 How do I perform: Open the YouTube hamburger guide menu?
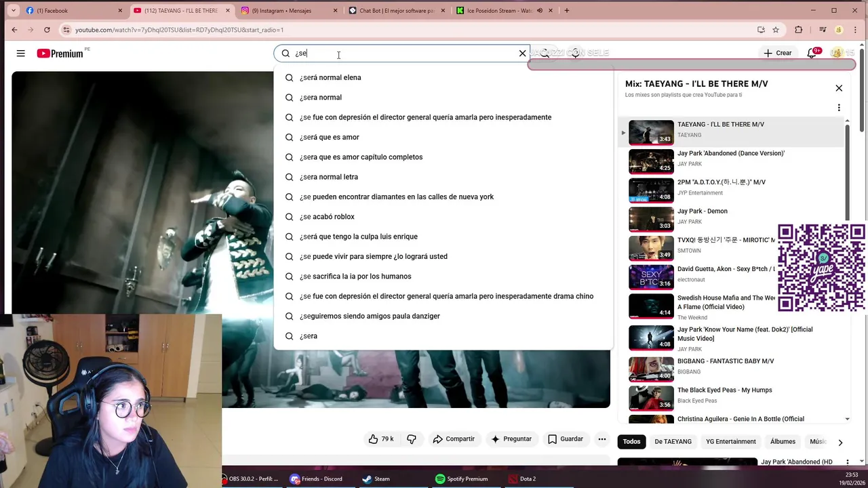point(21,54)
